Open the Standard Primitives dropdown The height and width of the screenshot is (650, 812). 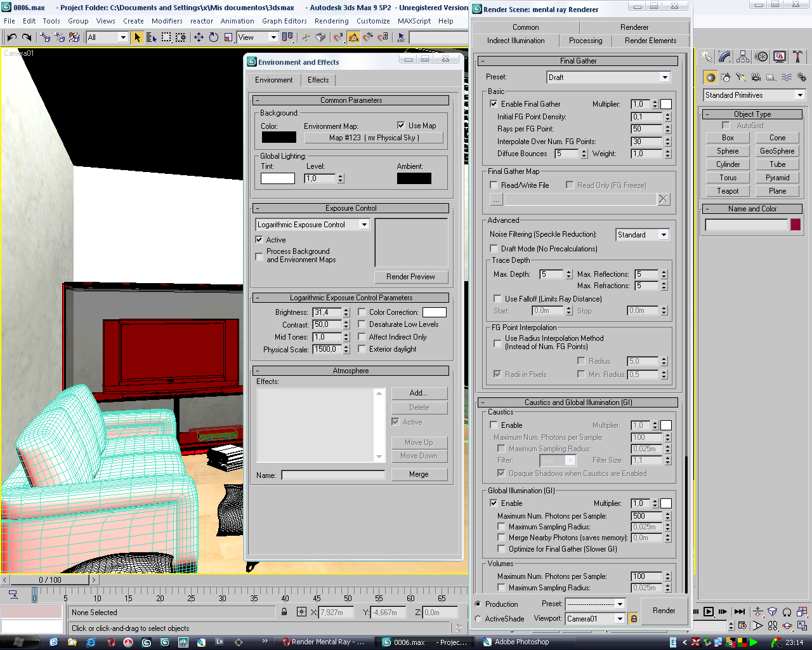(800, 95)
